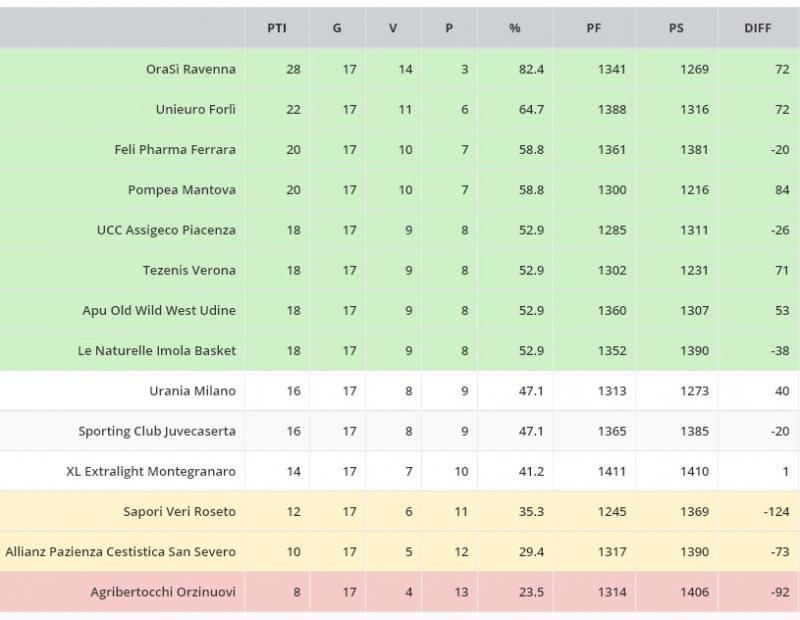800x620 pixels.
Task: Open Sporting Club Juvecaserta team
Action: (157, 431)
